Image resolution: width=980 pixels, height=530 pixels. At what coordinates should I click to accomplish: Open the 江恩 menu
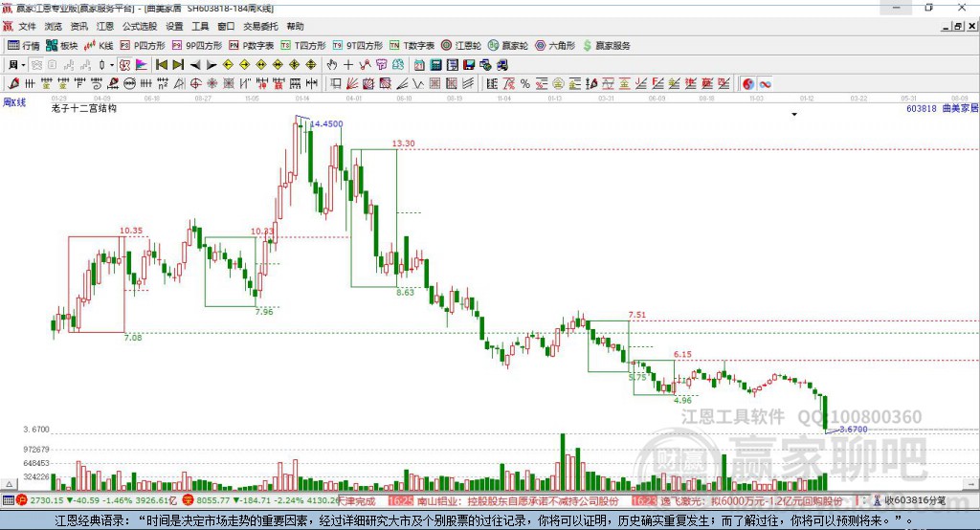(104, 26)
